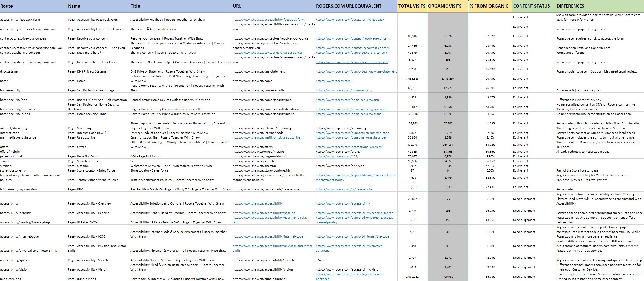The width and height of the screenshot is (644, 281).
Task: Select the 'n/a' Rogers URL cell
Action: 356,258
